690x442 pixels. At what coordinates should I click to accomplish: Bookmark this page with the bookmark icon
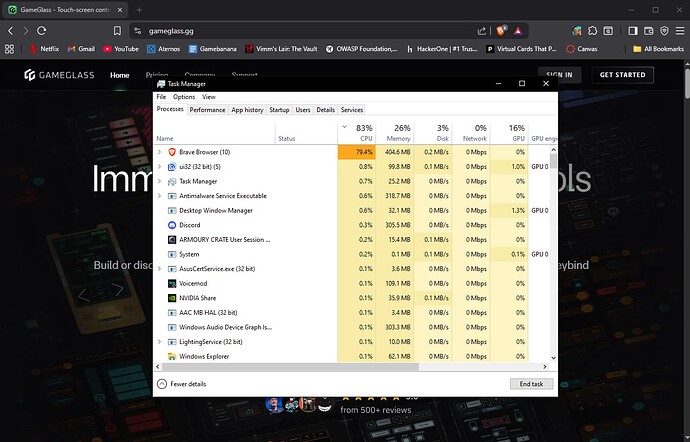[117, 31]
